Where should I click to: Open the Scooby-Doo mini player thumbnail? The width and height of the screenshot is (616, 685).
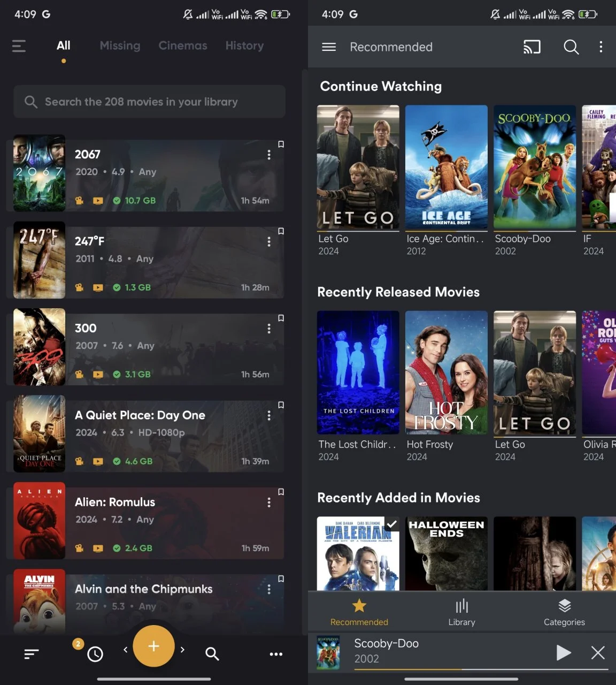(x=328, y=652)
